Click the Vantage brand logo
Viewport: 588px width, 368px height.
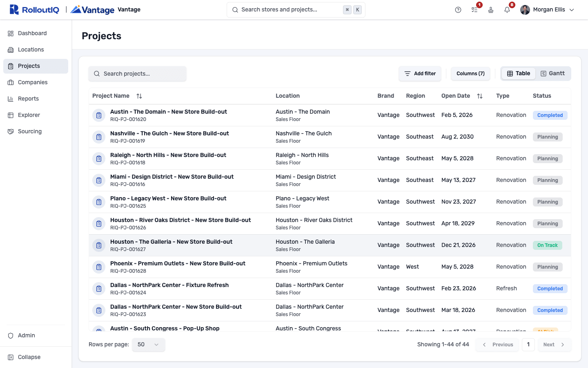[x=93, y=9]
